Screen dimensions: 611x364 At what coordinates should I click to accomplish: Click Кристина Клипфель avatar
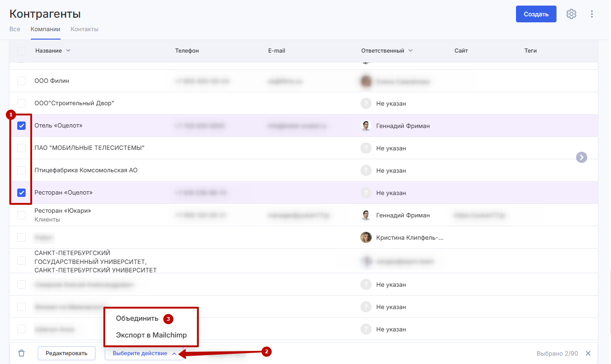click(366, 237)
